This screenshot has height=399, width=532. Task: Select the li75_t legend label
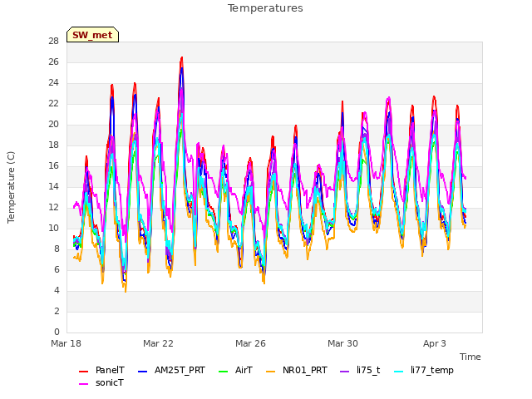368,370
